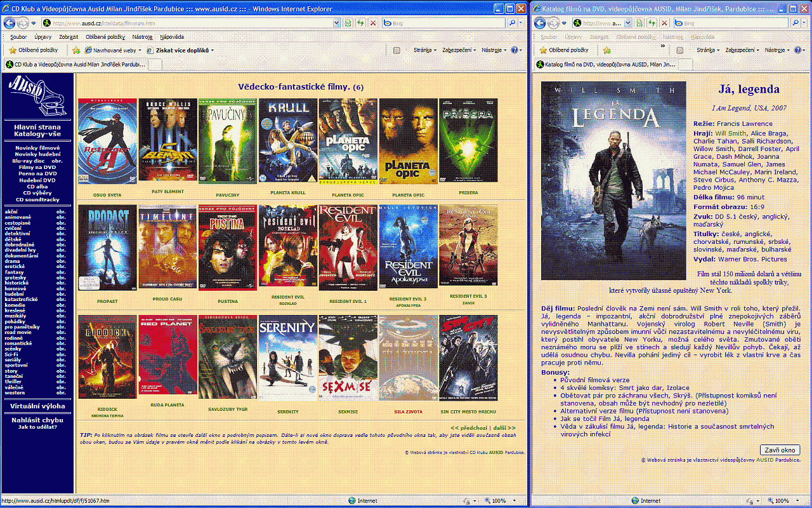Stop page loading in the left browser window

[x=373, y=23]
